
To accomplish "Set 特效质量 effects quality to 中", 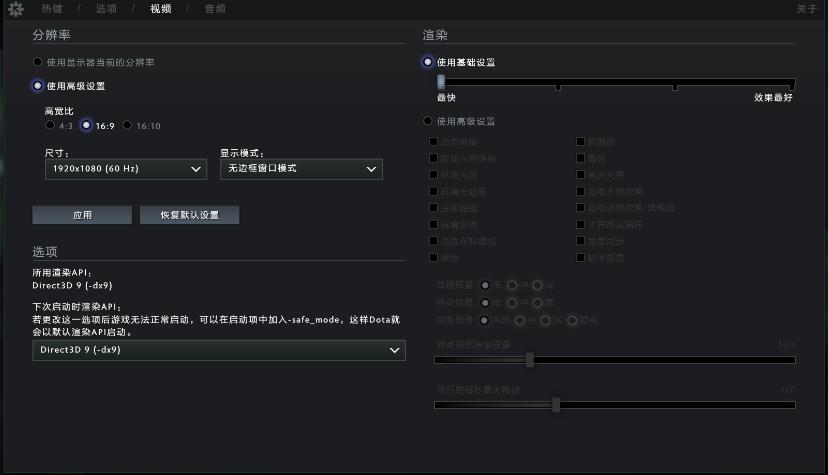I will click(x=512, y=302).
